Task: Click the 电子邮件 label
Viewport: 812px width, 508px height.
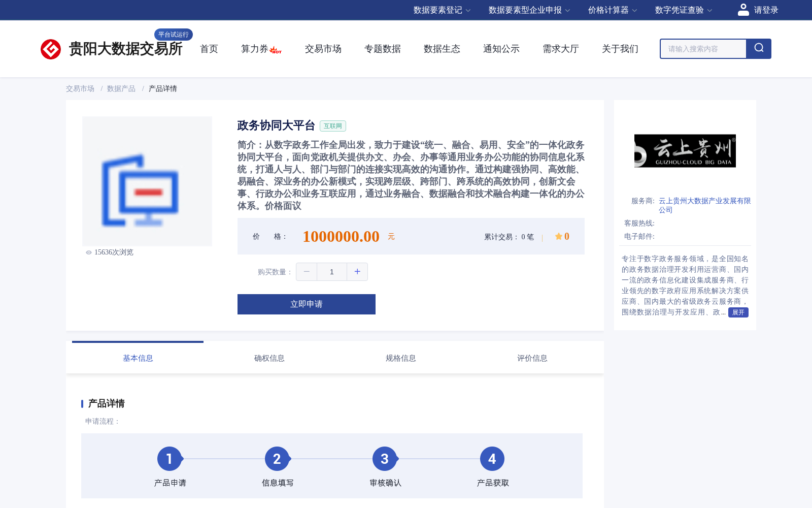Action: point(639,236)
